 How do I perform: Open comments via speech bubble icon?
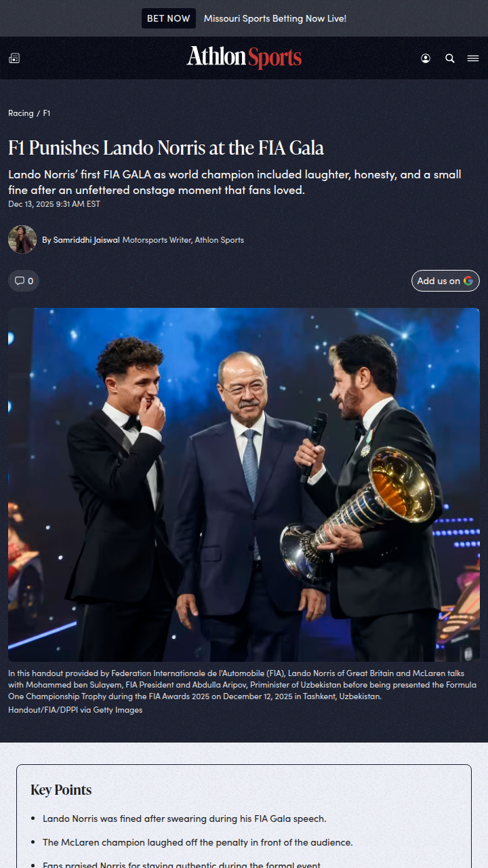click(20, 281)
